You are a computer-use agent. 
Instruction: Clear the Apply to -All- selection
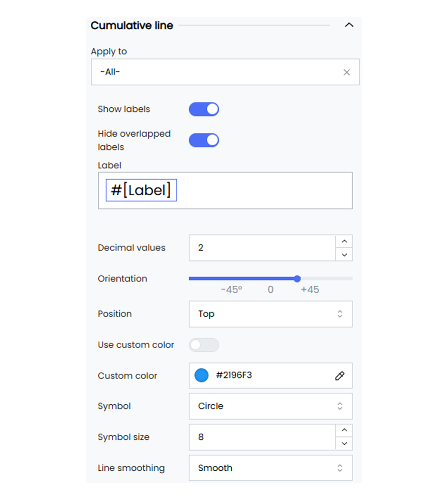(x=346, y=72)
